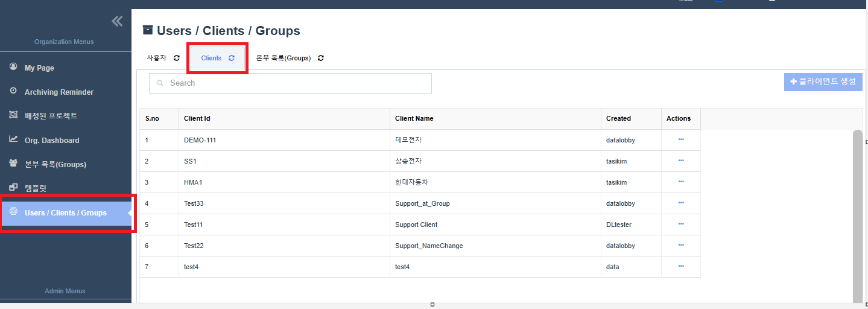Expand actions menu for test4 client
Image resolution: width=868 pixels, height=309 pixels.
(681, 266)
